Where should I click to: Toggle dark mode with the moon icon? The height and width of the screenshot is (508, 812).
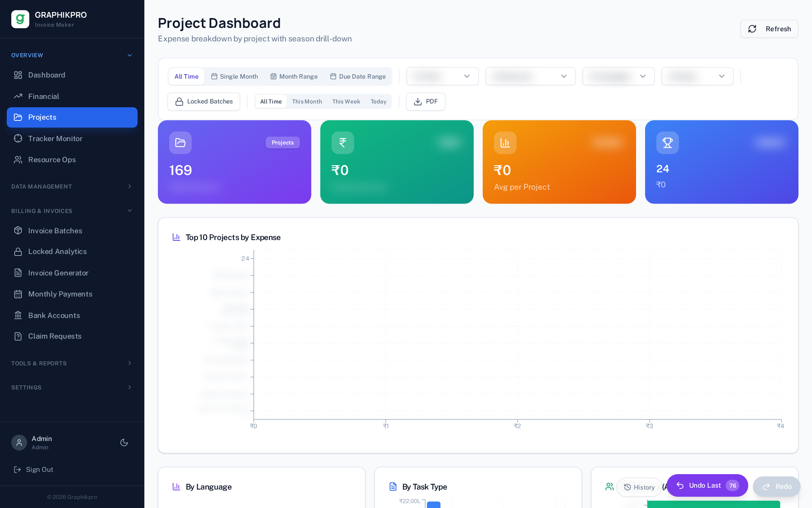pos(124,443)
